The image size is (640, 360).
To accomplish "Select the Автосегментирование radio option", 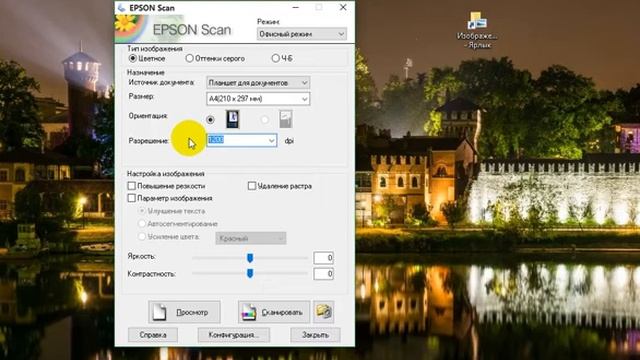I will (142, 224).
